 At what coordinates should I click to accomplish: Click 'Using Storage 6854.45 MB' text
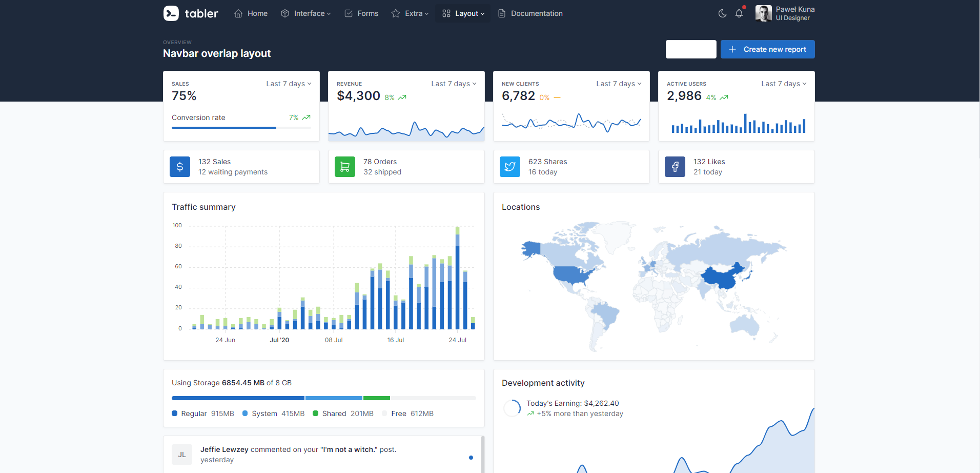point(218,383)
